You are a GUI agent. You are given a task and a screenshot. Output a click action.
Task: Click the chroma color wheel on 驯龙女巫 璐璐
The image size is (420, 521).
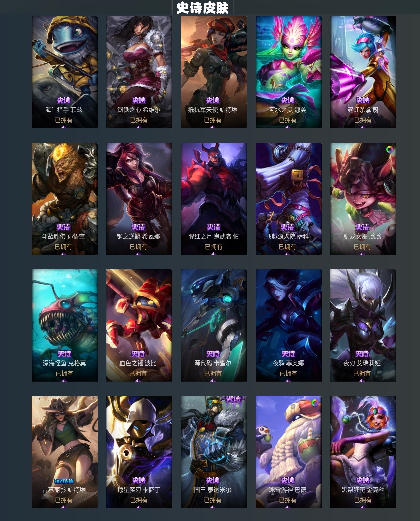[389, 150]
